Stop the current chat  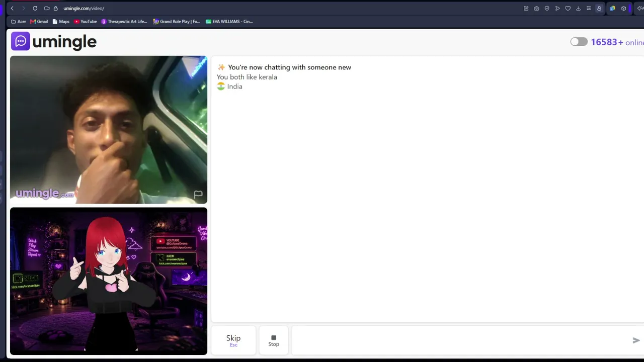[x=274, y=340]
